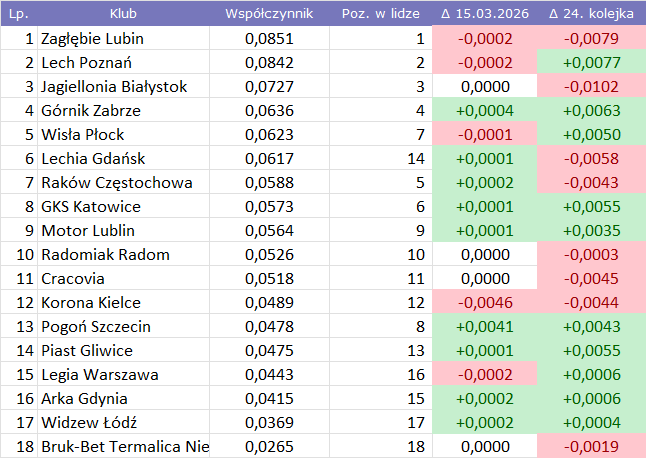Click Motor Lublin coefficient 0,0564
The width and height of the screenshot is (646, 458).
(269, 231)
